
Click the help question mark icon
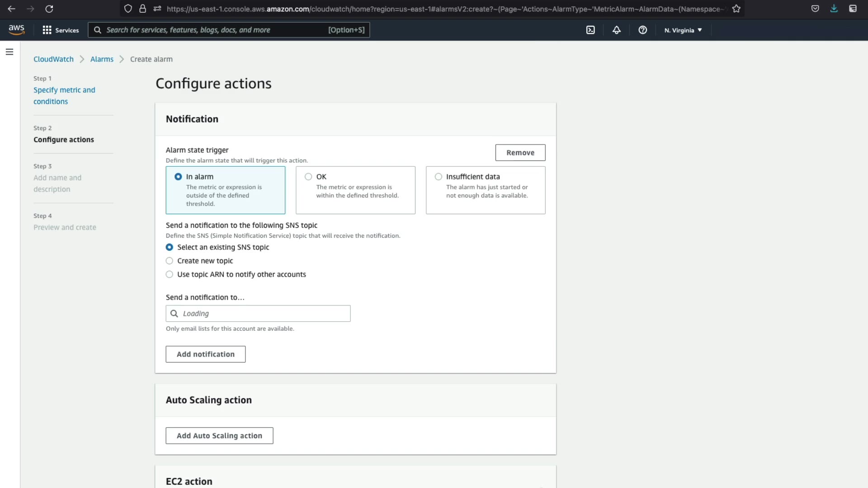tap(642, 30)
